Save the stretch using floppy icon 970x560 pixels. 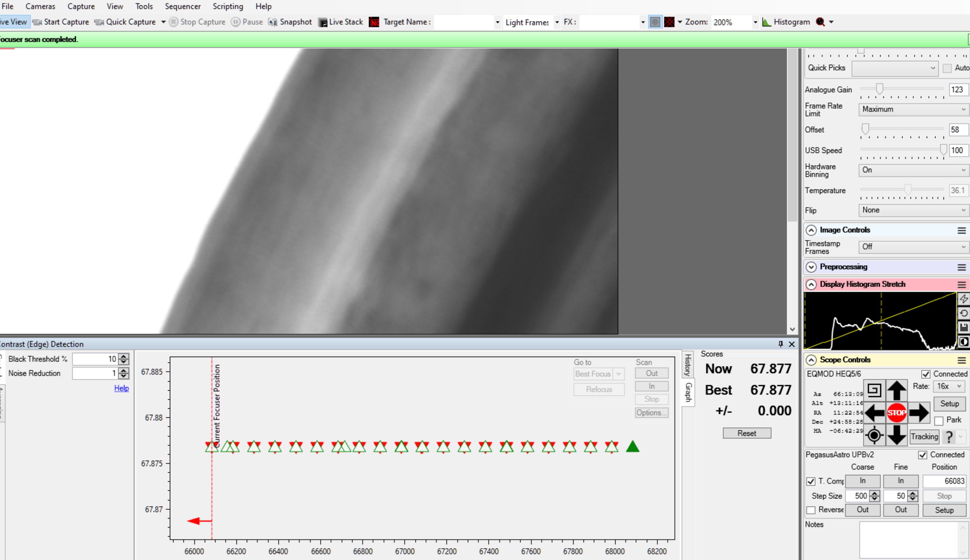pyautogui.click(x=964, y=327)
